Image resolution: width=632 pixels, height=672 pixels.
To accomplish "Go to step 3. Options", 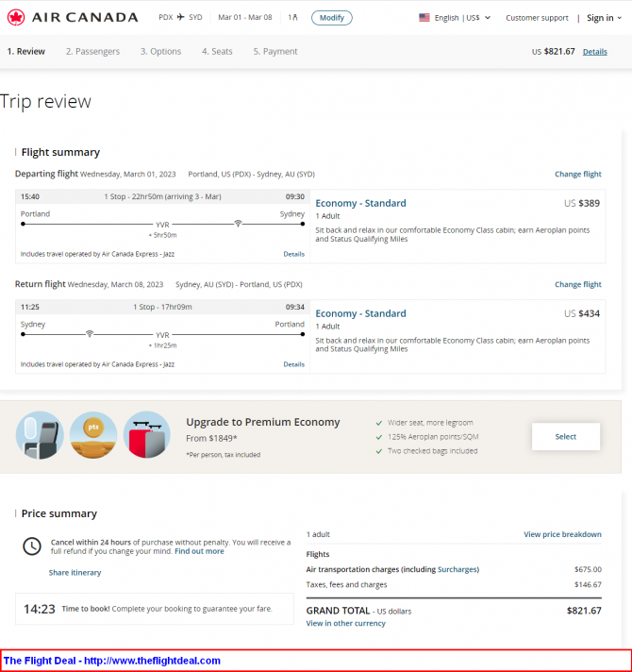I will [x=161, y=51].
